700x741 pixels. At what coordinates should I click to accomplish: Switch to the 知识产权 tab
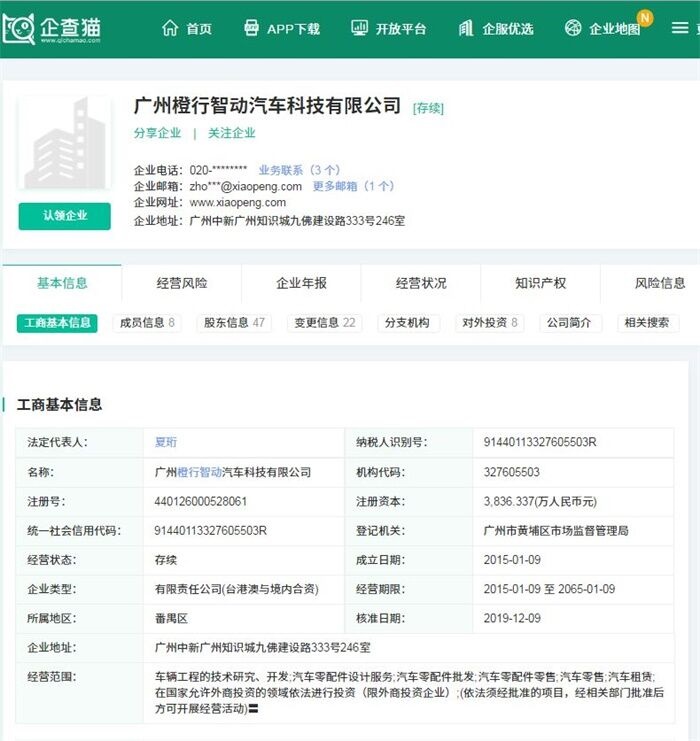point(541,283)
